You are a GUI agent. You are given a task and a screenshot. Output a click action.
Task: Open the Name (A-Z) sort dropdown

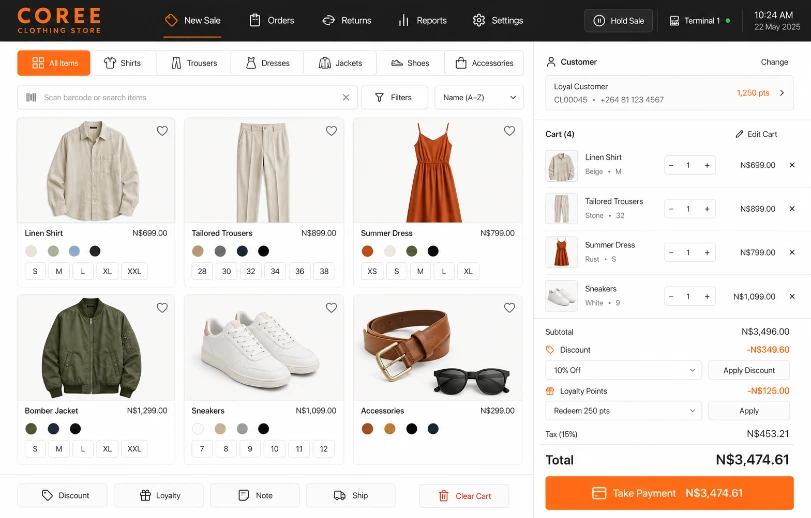tap(479, 97)
